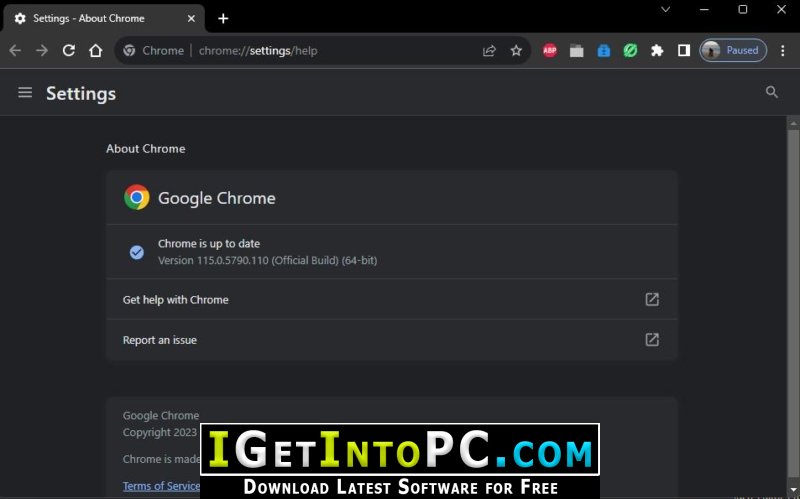This screenshot has height=499, width=800.
Task: Select the Settings - About Chrome tab
Action: (x=104, y=19)
